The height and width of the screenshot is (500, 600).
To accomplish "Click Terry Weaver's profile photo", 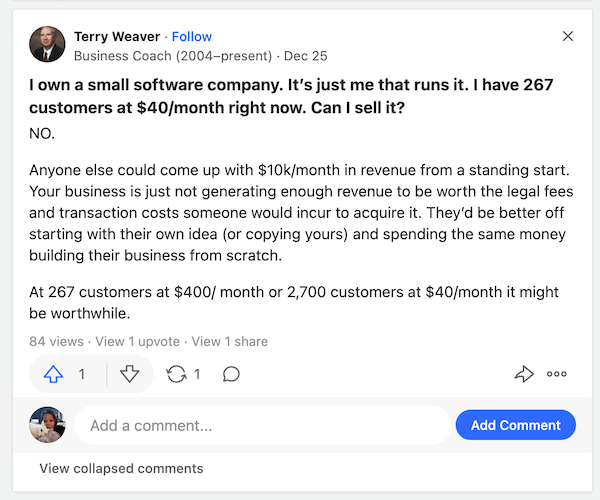I will (47, 45).
